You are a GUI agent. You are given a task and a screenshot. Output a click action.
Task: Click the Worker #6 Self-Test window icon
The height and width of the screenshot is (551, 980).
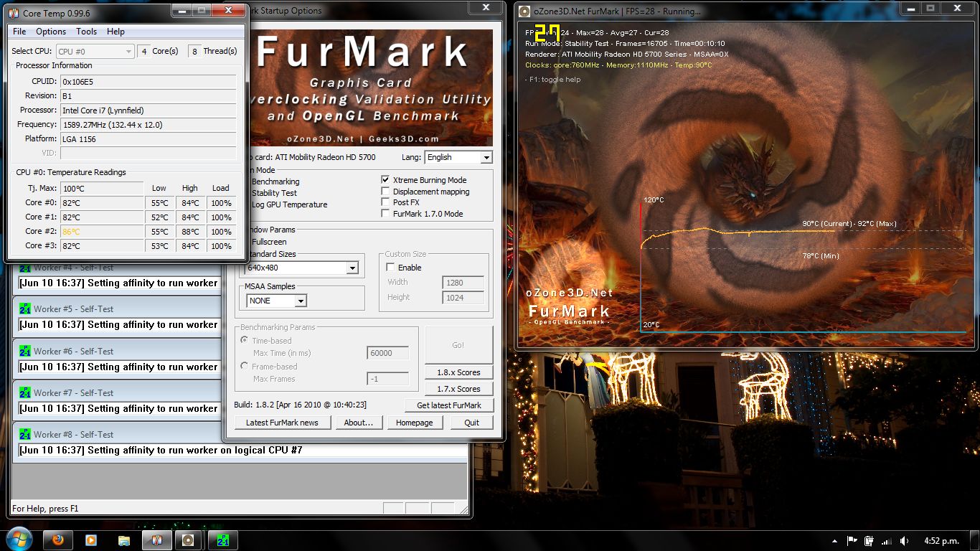click(25, 352)
